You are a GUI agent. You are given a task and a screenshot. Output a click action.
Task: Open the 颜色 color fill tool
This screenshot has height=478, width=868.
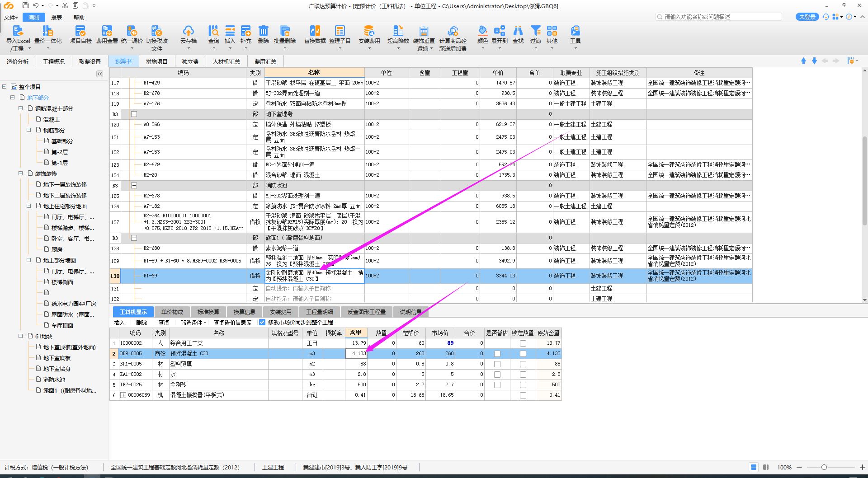482,31
